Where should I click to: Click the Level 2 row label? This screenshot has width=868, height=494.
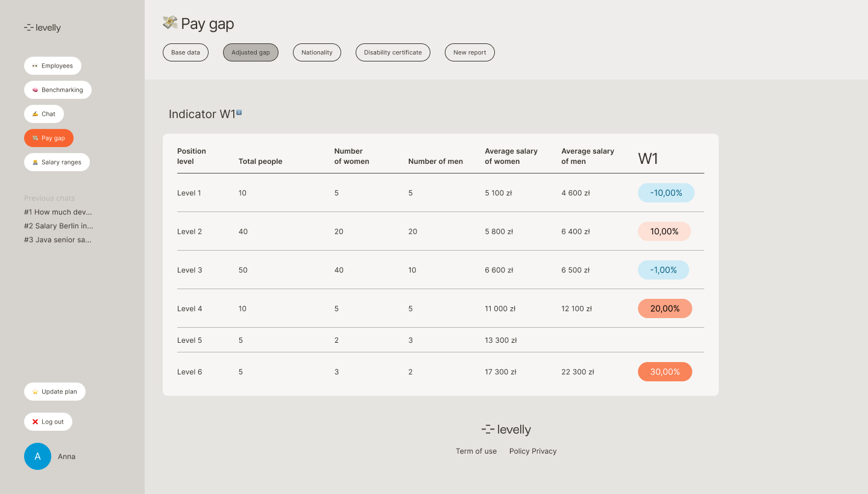(x=189, y=231)
